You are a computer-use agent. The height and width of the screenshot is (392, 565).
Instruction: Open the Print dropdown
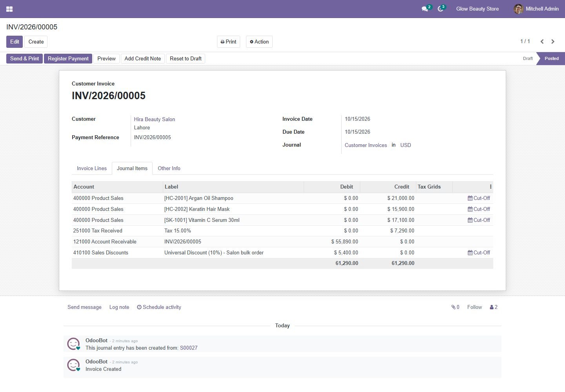coord(228,42)
